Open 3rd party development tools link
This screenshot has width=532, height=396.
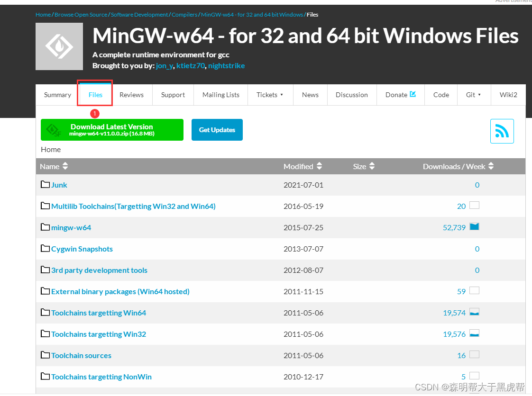click(99, 270)
